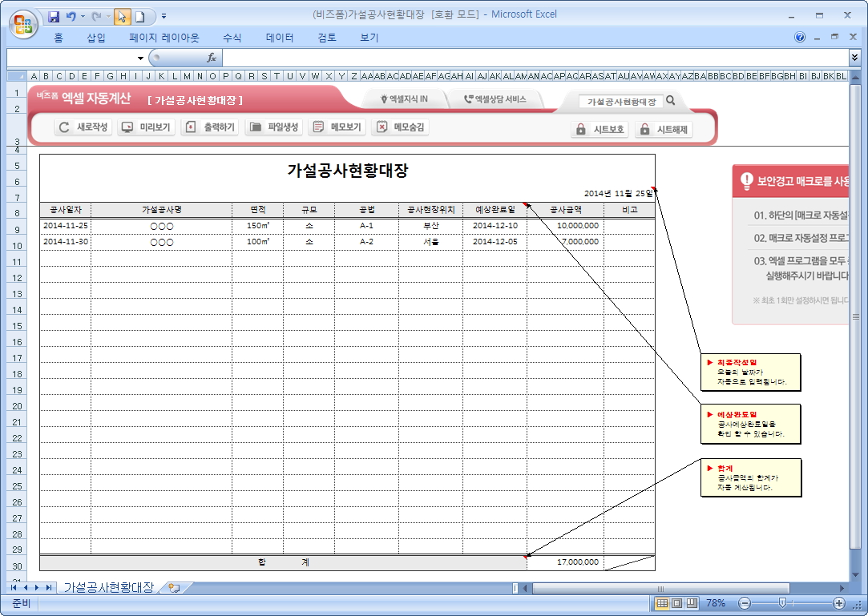The height and width of the screenshot is (616, 868).
Task: Open the Name Box dropdown arrow
Action: pyautogui.click(x=140, y=58)
